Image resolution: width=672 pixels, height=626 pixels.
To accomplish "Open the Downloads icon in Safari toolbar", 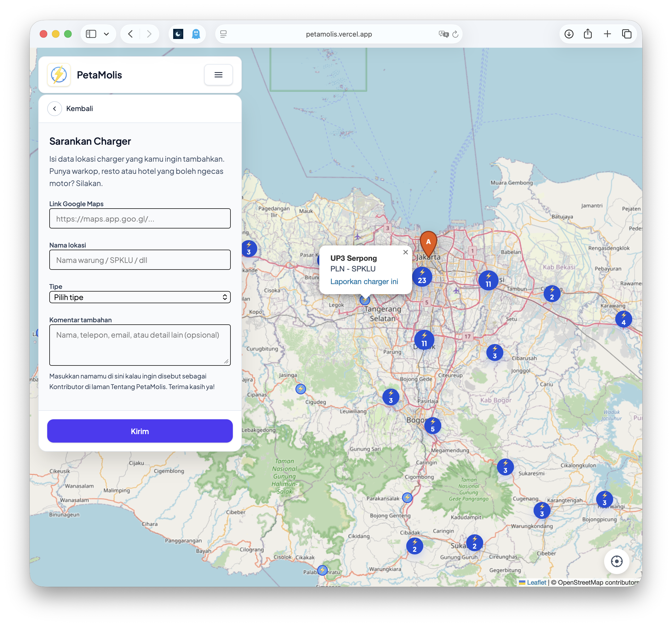I will point(569,34).
